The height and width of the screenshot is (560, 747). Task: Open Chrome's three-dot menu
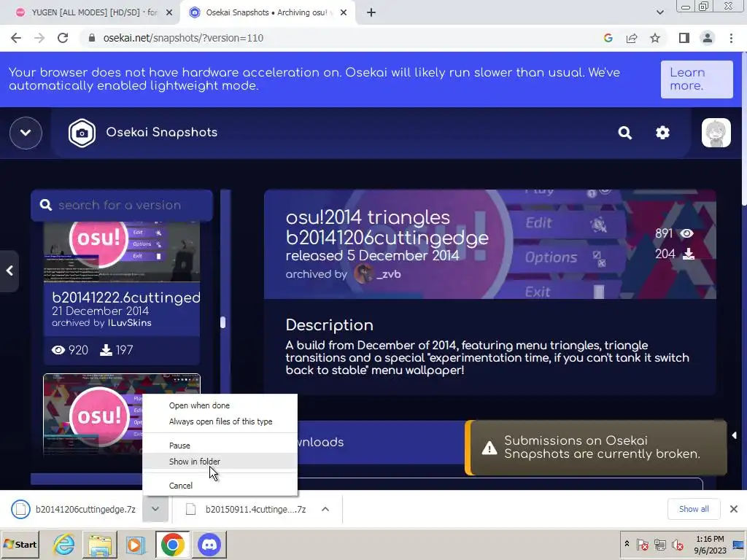coord(731,38)
